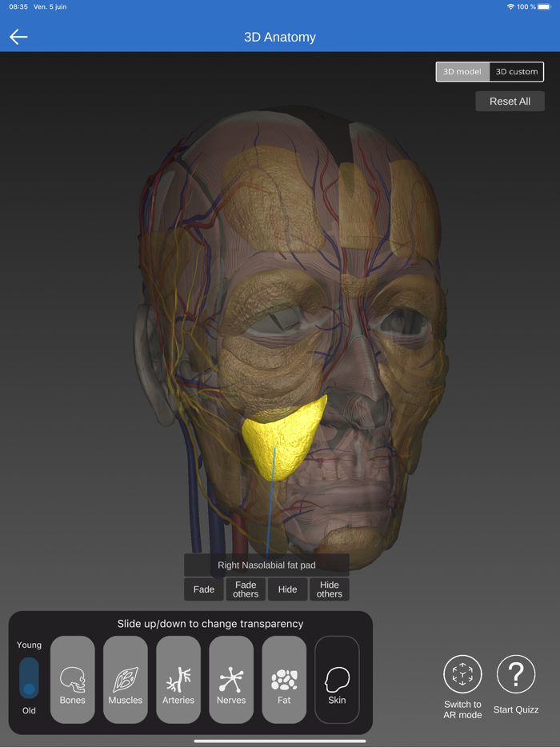
Task: Tap the Bones layer skull icon
Action: click(73, 680)
